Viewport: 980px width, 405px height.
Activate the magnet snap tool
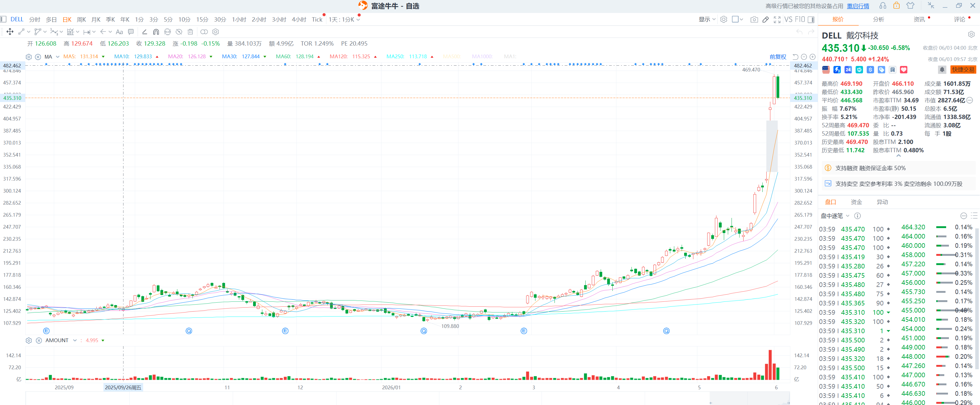(x=156, y=32)
